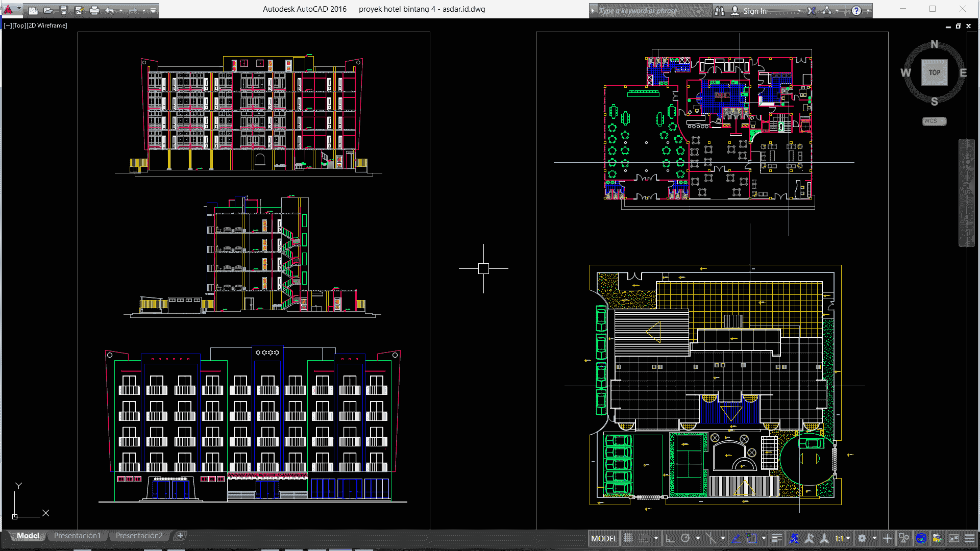Screen dimensions: 980x551
Task: Open the status bar Customization menu icon
Action: 970,538
